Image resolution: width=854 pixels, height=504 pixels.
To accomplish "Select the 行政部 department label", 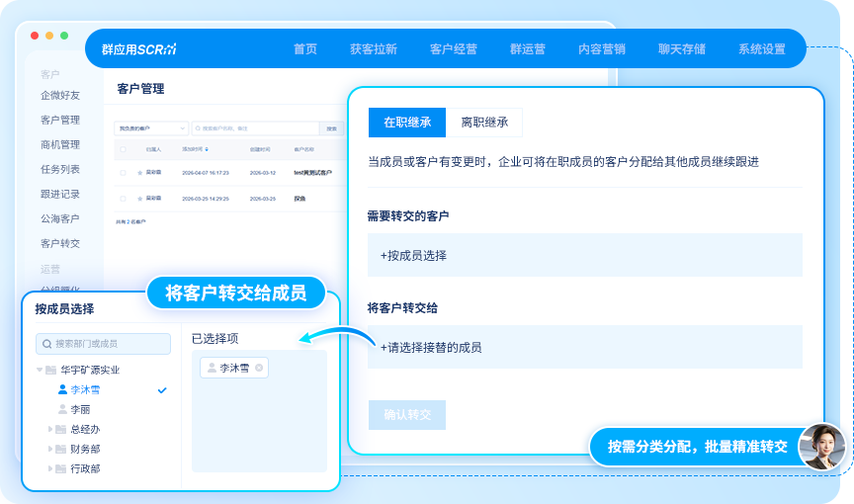I will pyautogui.click(x=85, y=468).
